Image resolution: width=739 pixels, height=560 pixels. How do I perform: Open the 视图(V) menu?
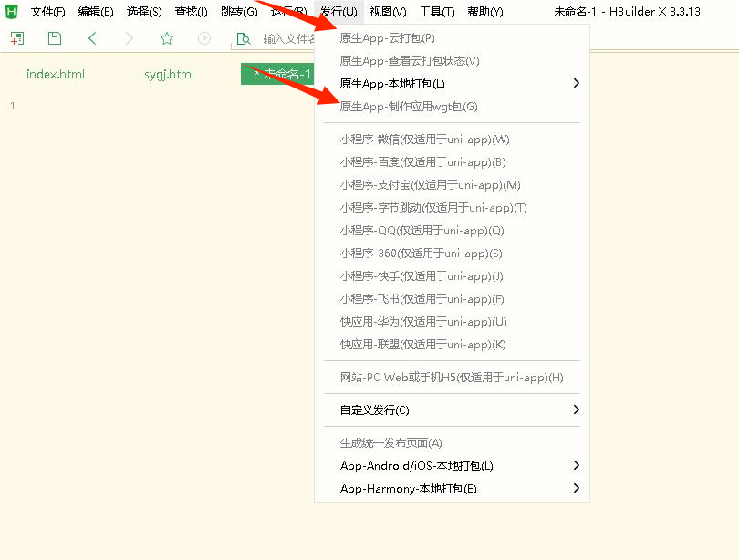pyautogui.click(x=388, y=12)
